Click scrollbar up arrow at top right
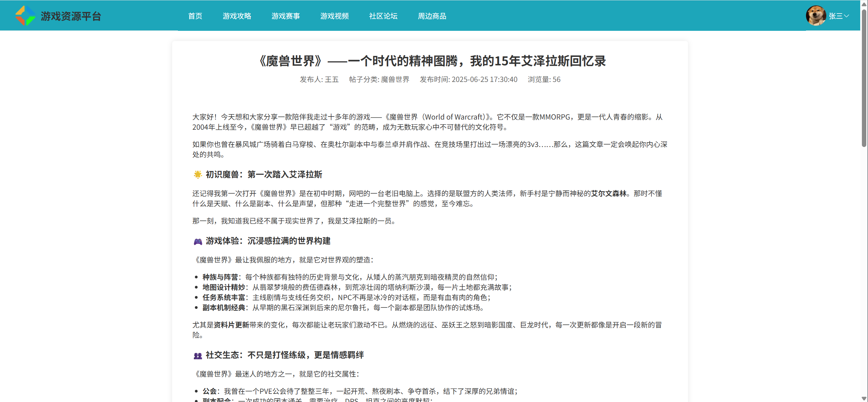The height and width of the screenshot is (402, 868). click(864, 4)
